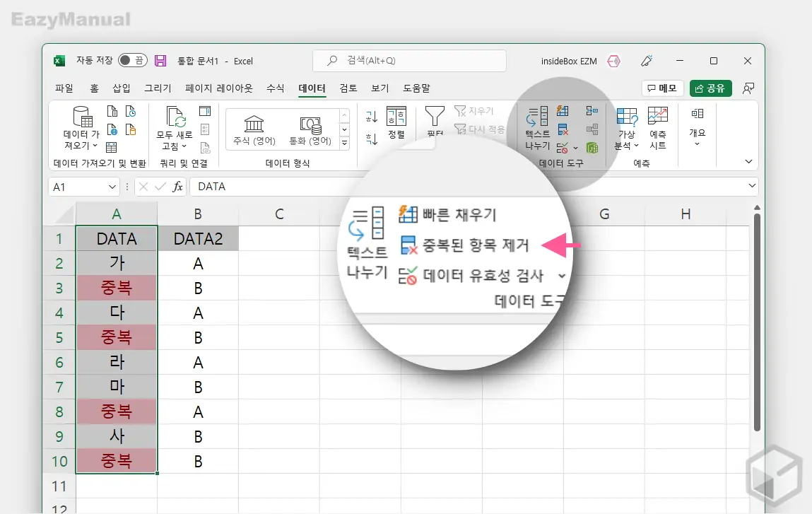Viewport: 812px width, 514px height.
Task: Click the Existing Connections cylinder-document icon
Action: click(x=131, y=129)
